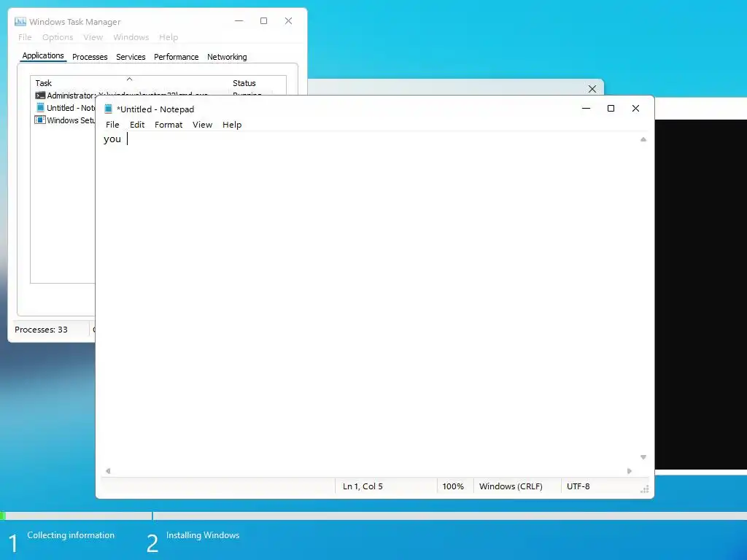Click the Notepad icon in its title bar
The height and width of the screenshot is (560, 747).
coord(109,109)
